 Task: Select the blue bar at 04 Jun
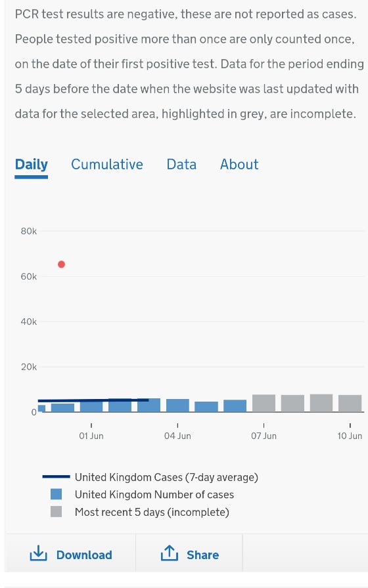click(177, 406)
